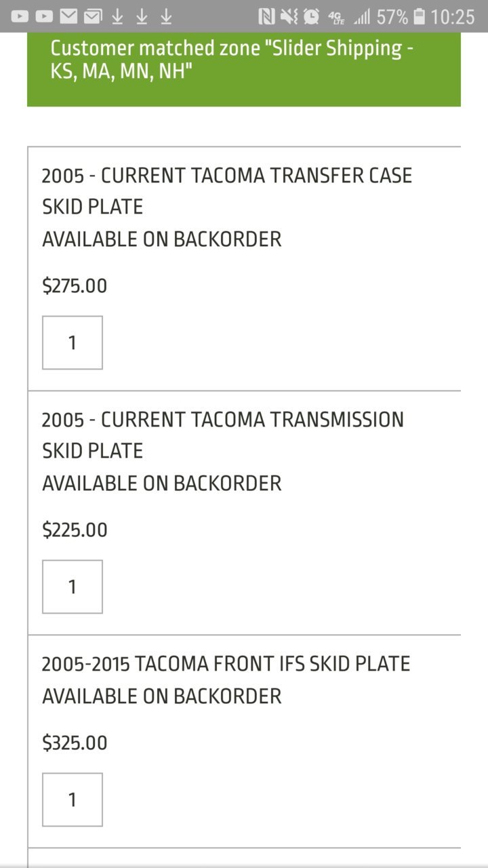Tap the $275.00 price
This screenshot has width=488, height=868.
pos(75,285)
